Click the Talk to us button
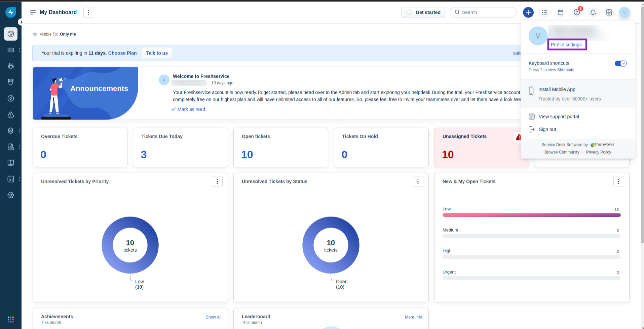The image size is (644, 329). click(157, 53)
